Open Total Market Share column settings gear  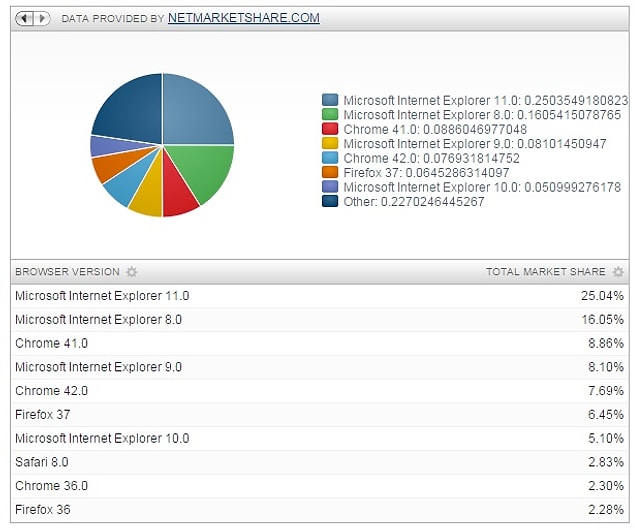(618, 272)
